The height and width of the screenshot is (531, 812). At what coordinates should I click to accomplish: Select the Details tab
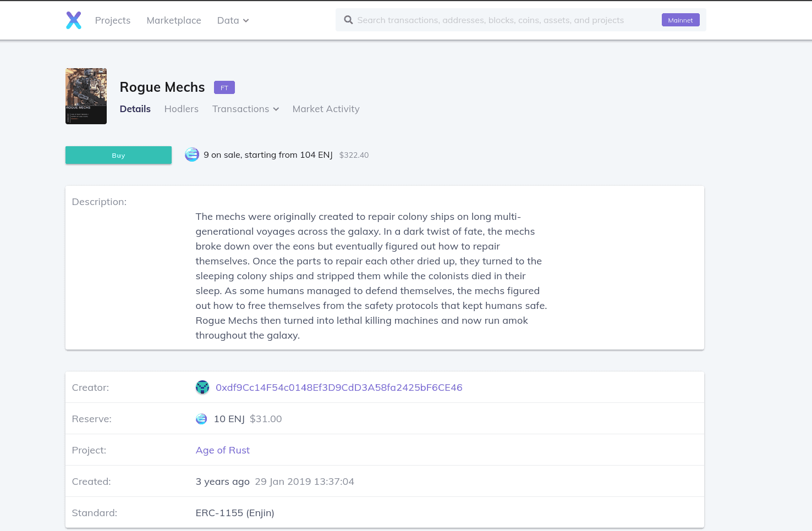(x=135, y=109)
